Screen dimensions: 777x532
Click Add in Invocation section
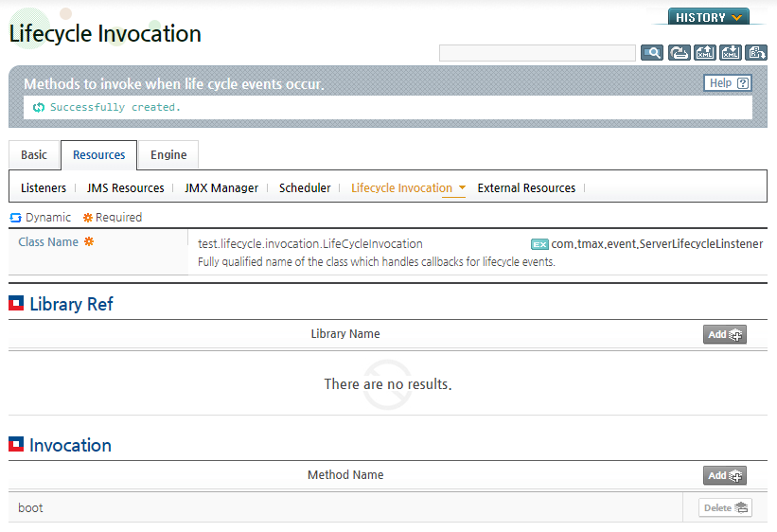pos(724,475)
